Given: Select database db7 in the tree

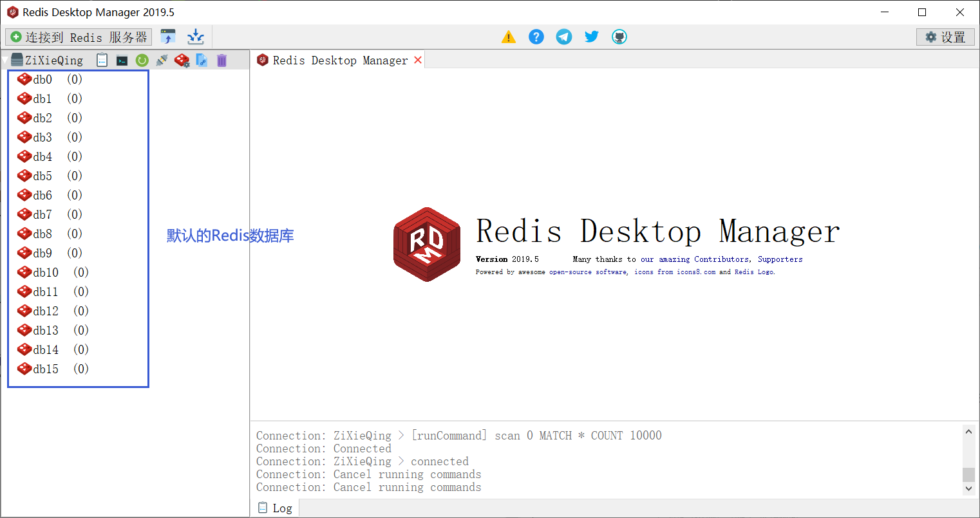Looking at the screenshot, I should coord(50,215).
